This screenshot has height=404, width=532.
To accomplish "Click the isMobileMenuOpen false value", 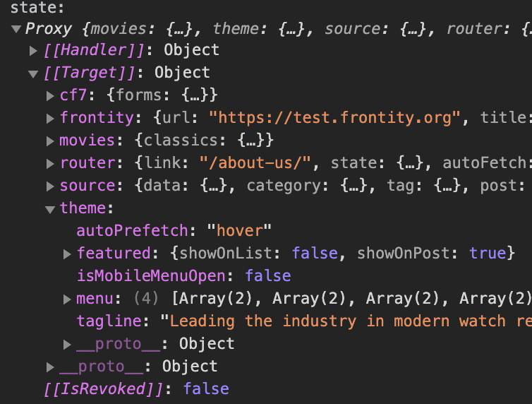I will (x=267, y=276).
